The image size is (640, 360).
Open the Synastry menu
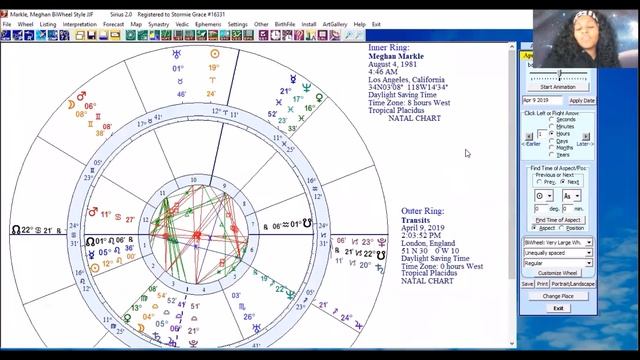coord(158,24)
